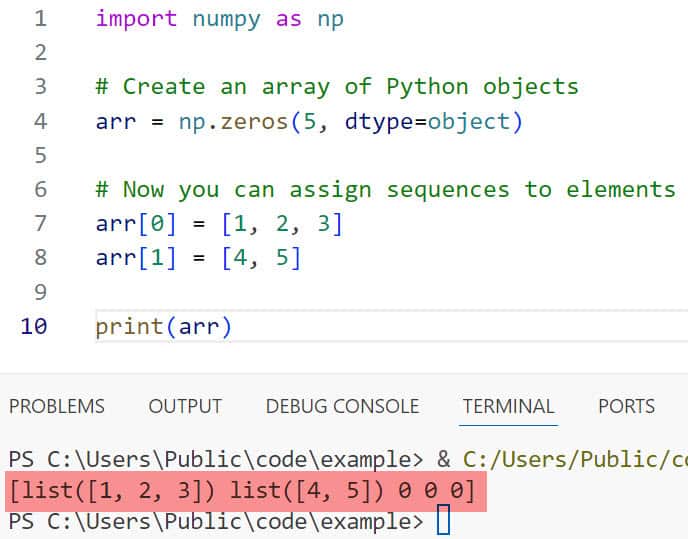Viewport: 688px width, 539px height.
Task: Open the PROBLEMS panel tab
Action: (57, 406)
